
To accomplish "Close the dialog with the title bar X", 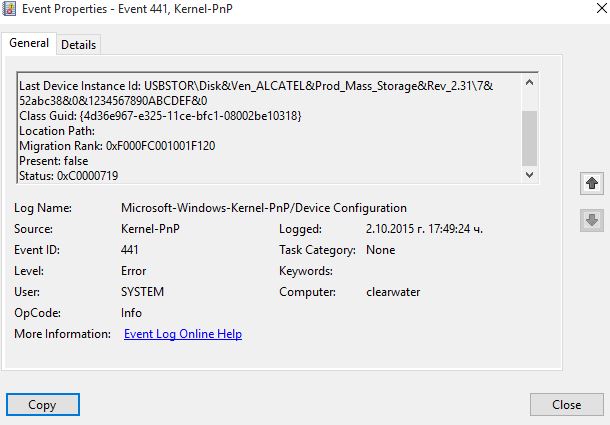I will pos(601,8).
